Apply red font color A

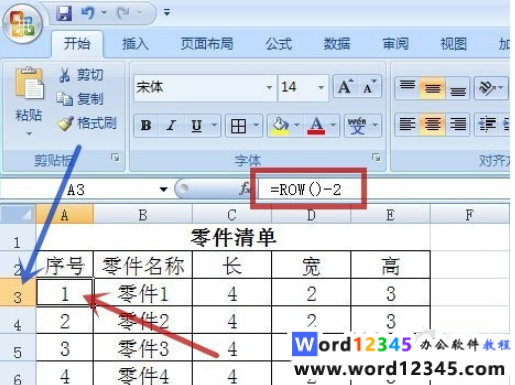(317, 126)
